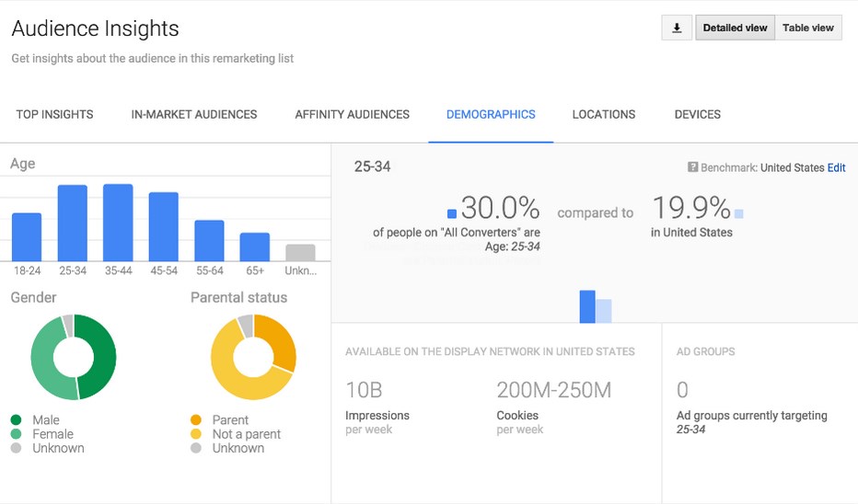
Task: Click the benchmark help question-mark icon
Action: (692, 167)
